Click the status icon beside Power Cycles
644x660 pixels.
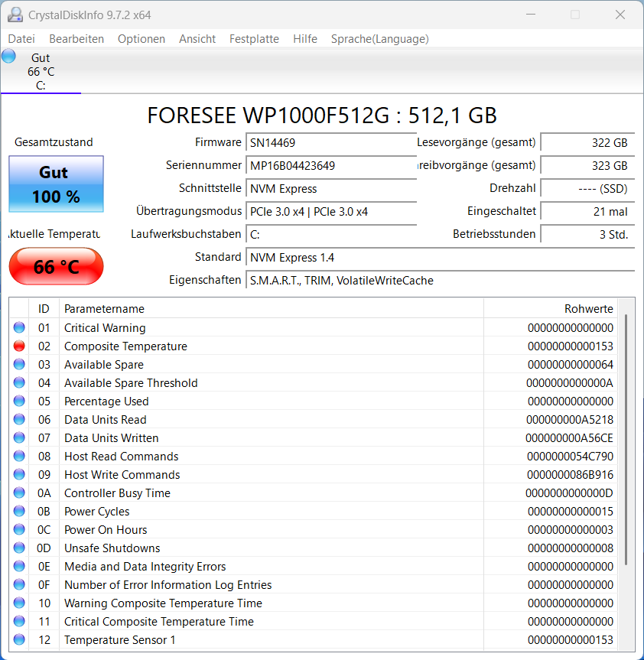point(19,512)
